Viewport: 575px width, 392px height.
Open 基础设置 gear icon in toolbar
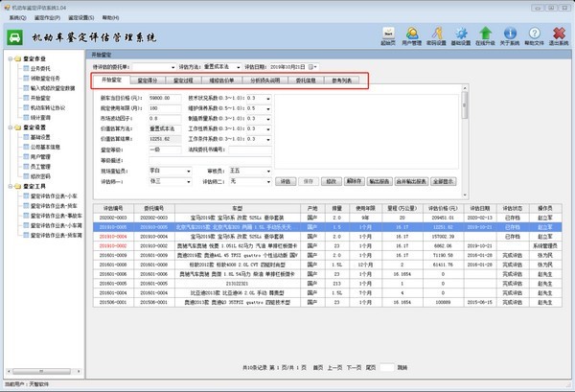(462, 34)
